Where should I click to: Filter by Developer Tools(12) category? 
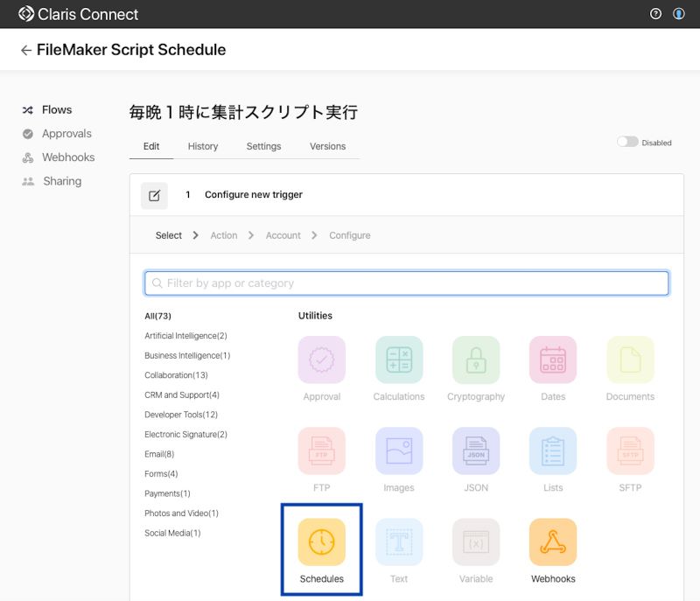click(x=181, y=415)
